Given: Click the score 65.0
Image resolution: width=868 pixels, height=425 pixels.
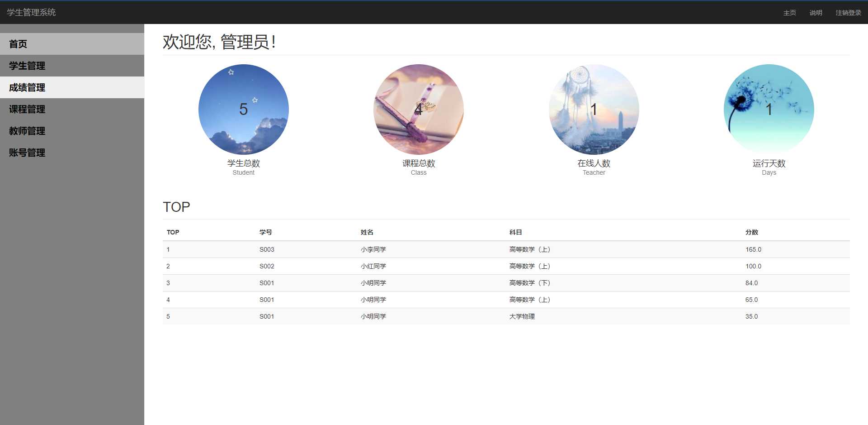Looking at the screenshot, I should (x=751, y=300).
